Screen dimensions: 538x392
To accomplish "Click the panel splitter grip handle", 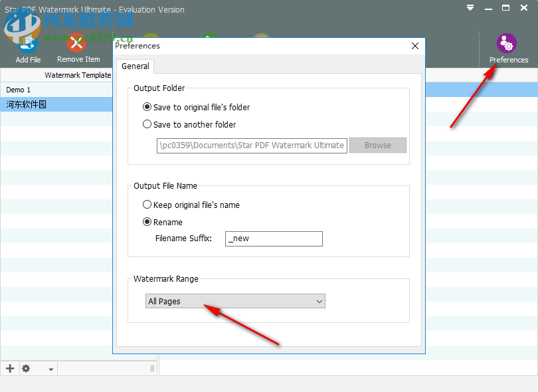I will tap(152, 369).
